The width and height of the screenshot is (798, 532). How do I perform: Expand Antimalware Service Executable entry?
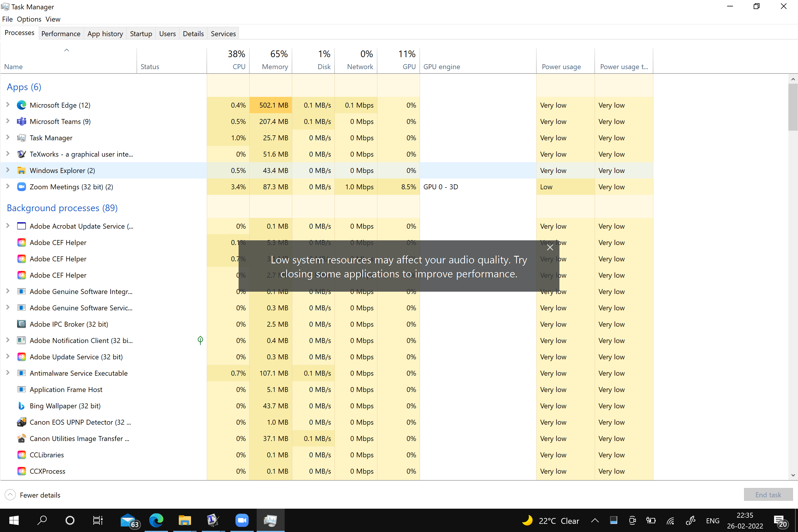tap(8, 373)
